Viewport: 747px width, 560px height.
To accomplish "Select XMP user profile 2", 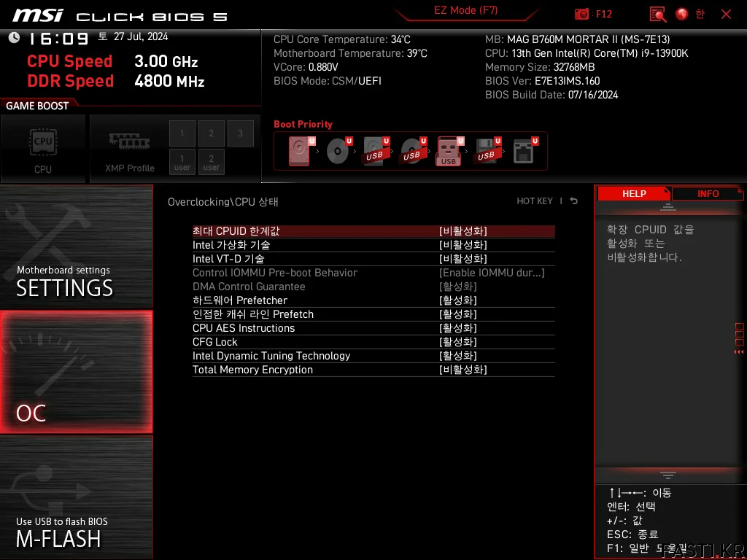I will [x=211, y=163].
